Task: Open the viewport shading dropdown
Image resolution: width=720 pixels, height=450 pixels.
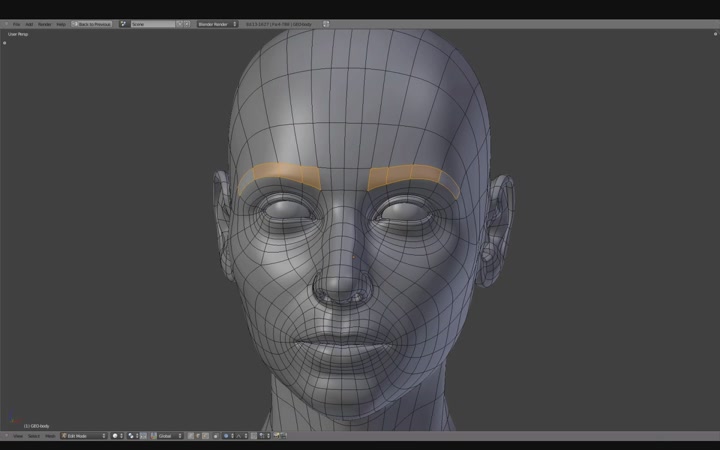Action: point(118,436)
